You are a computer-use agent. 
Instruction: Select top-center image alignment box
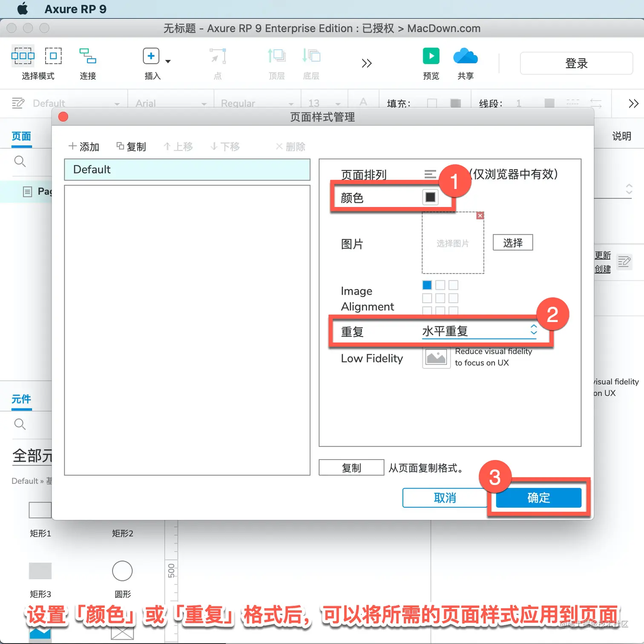click(x=440, y=285)
